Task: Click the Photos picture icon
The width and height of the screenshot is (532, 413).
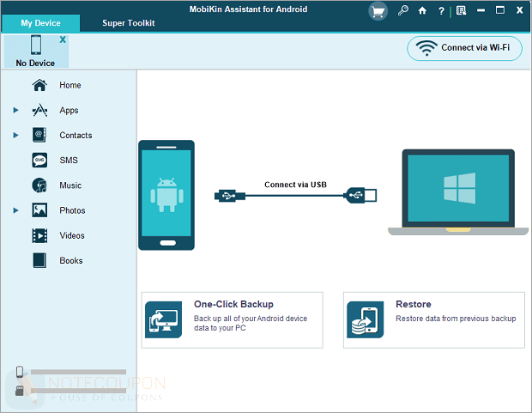Action: point(39,210)
